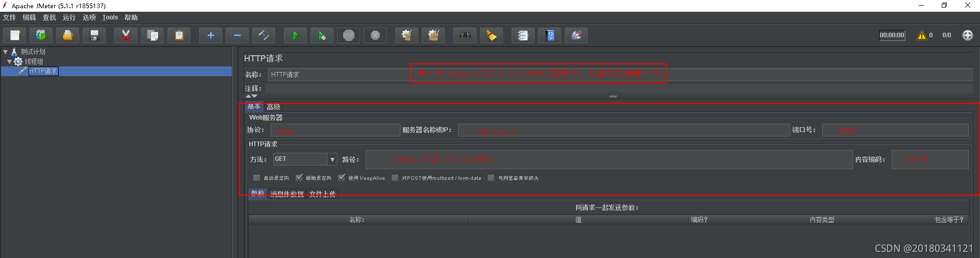
Task: Click the last toolbar plugin icon
Action: point(576,35)
